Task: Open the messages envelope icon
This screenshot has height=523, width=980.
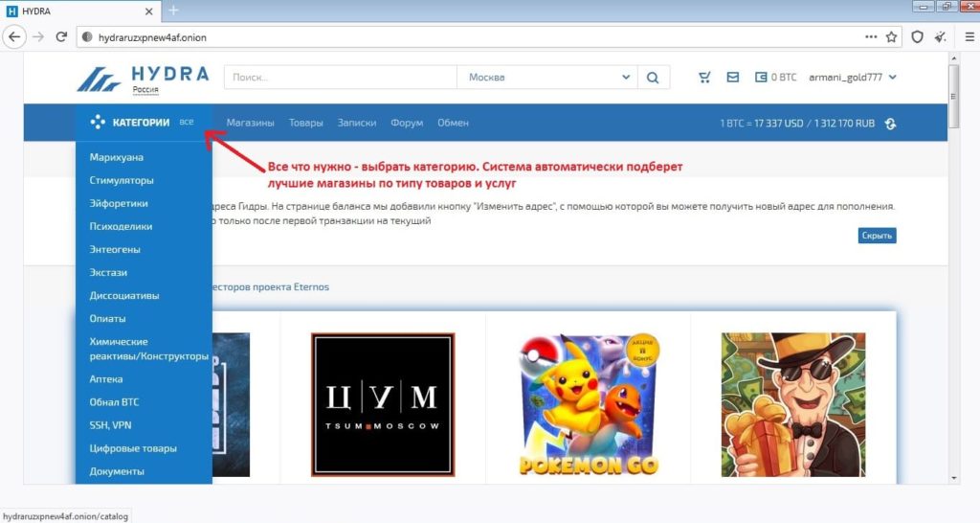Action: point(733,78)
